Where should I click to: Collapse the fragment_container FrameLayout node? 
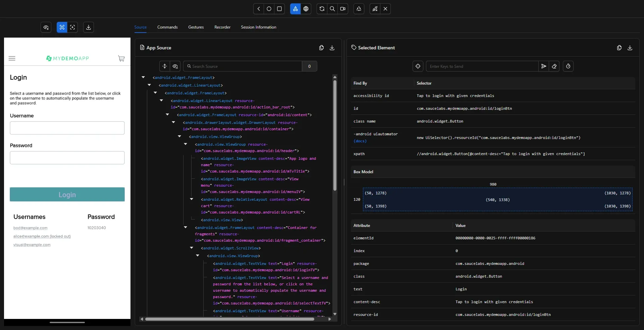pyautogui.click(x=186, y=228)
